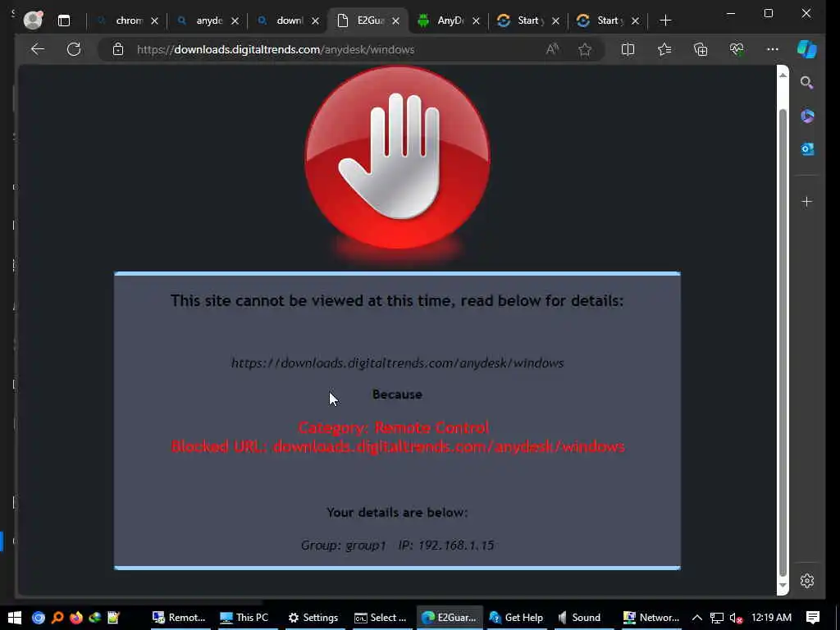840x630 pixels.
Task: Open the Windows Start menu
Action: click(15, 618)
